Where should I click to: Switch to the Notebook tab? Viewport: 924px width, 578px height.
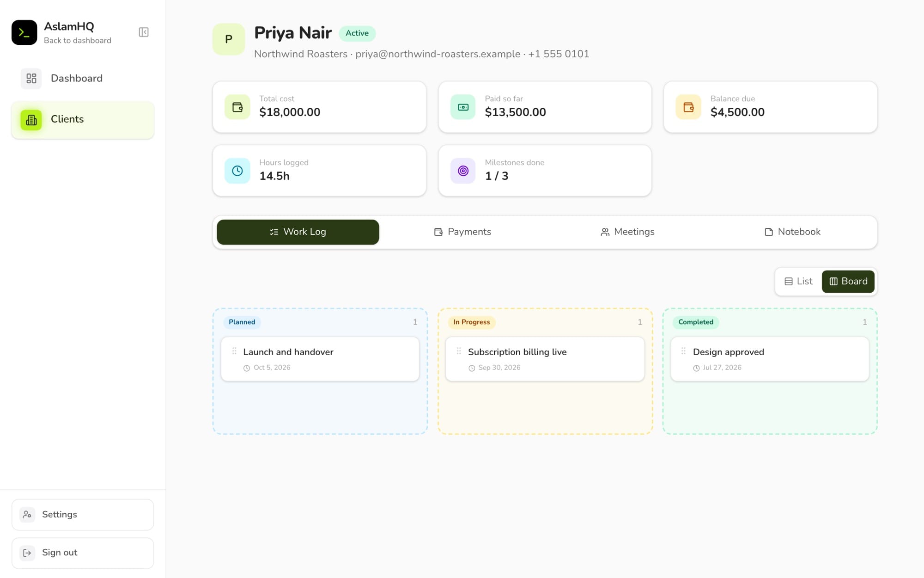792,232
